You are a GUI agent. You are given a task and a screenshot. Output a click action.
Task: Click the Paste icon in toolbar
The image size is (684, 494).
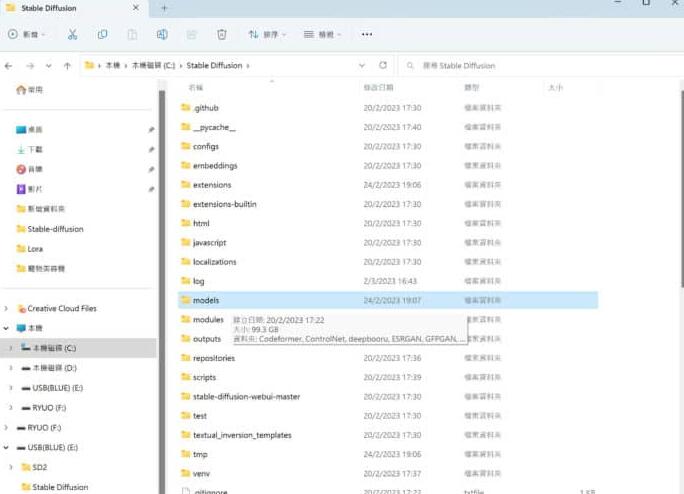[132, 34]
